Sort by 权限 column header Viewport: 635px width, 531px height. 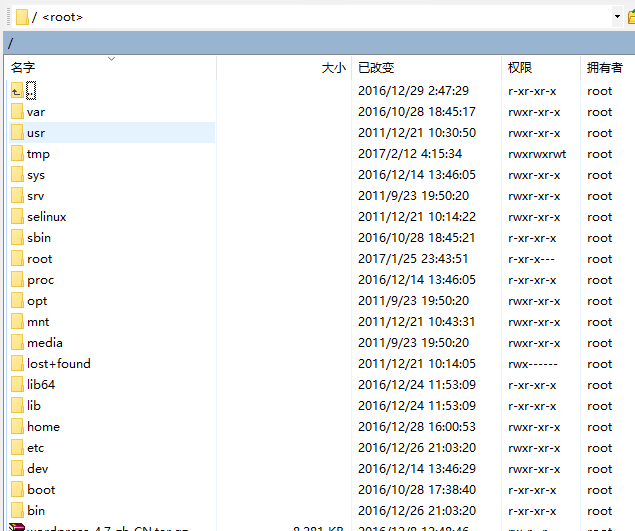520,68
